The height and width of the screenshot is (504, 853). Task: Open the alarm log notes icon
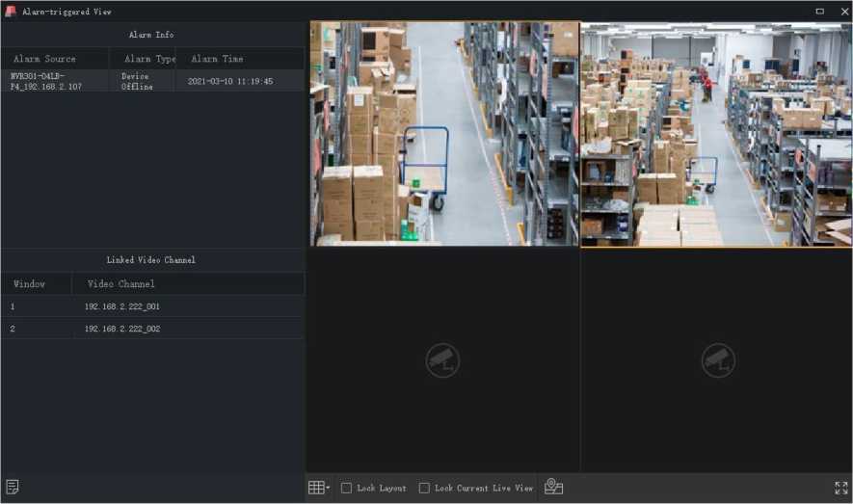(13, 488)
